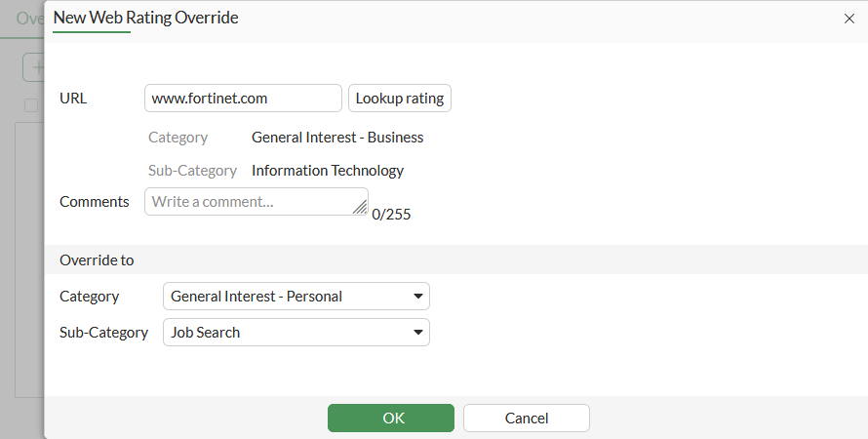The image size is (868, 439).
Task: Expand the Job Search Sub-Category dropdown
Action: pyautogui.click(x=296, y=333)
